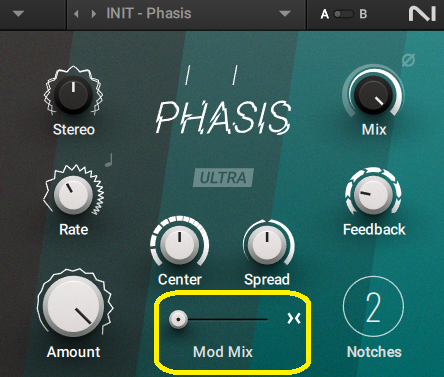Click the Mix knob
Image resolution: width=444 pixels, height=377 pixels.
coord(373,94)
